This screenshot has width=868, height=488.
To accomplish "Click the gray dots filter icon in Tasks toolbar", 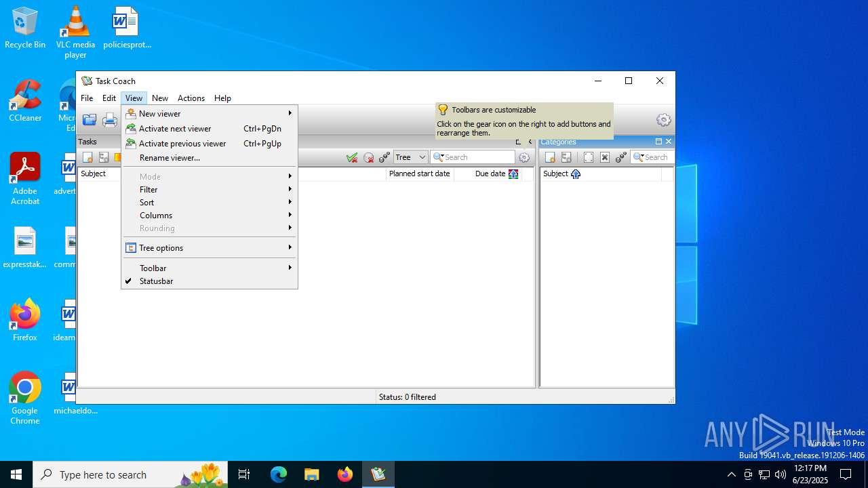I will click(384, 157).
